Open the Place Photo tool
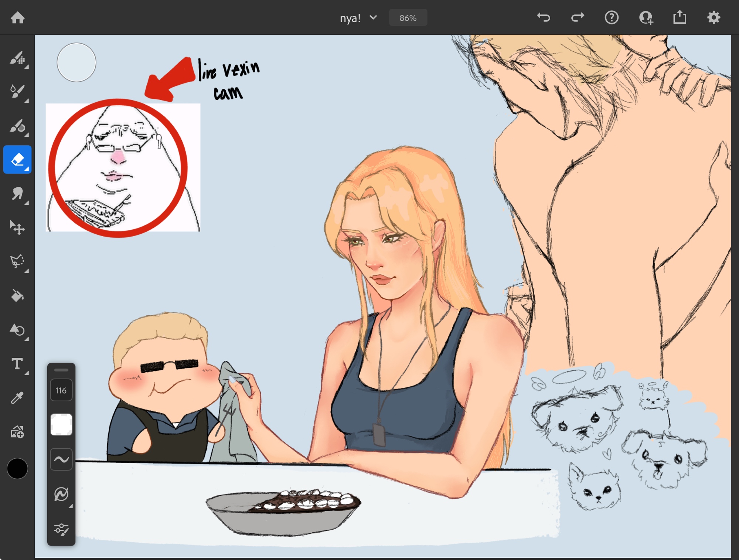The image size is (739, 560). 17,432
